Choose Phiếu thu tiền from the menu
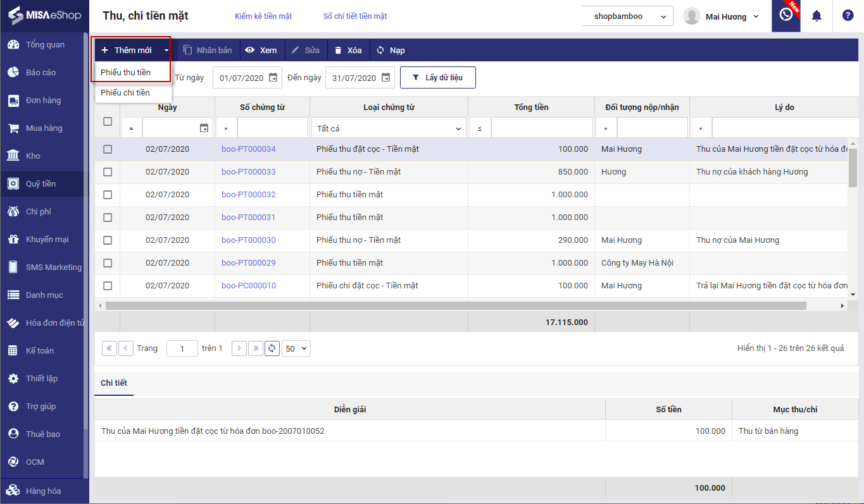Screen dimensions: 864x504 tap(125, 72)
